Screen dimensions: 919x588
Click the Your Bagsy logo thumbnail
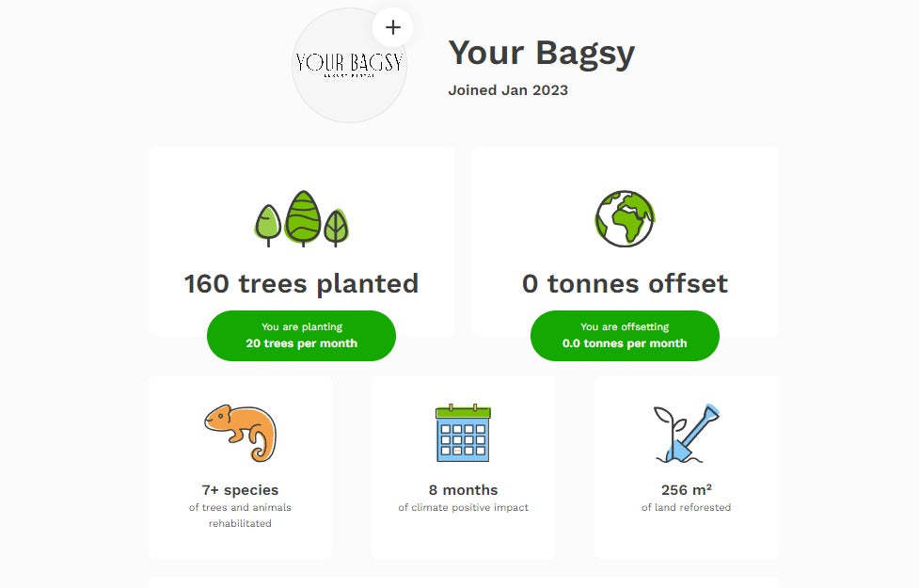coord(348,66)
